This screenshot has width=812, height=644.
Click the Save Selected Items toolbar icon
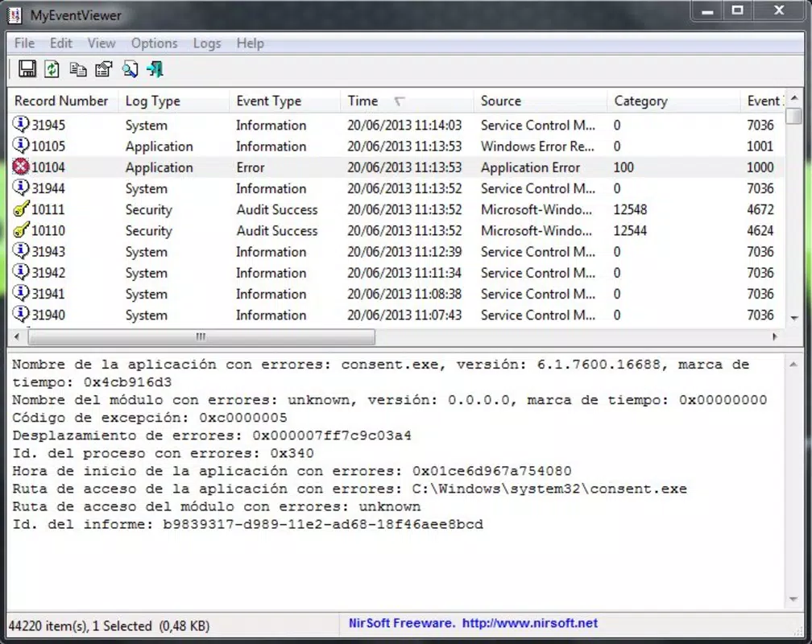(27, 68)
